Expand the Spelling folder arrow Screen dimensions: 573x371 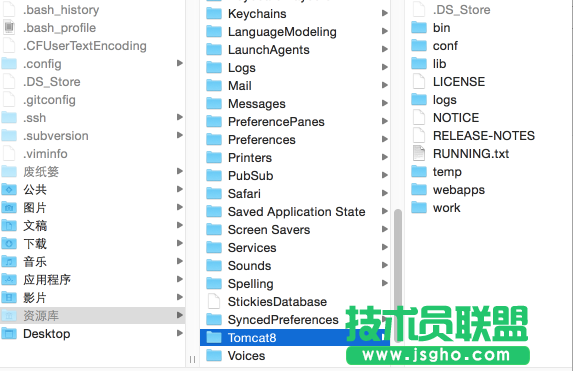click(384, 283)
